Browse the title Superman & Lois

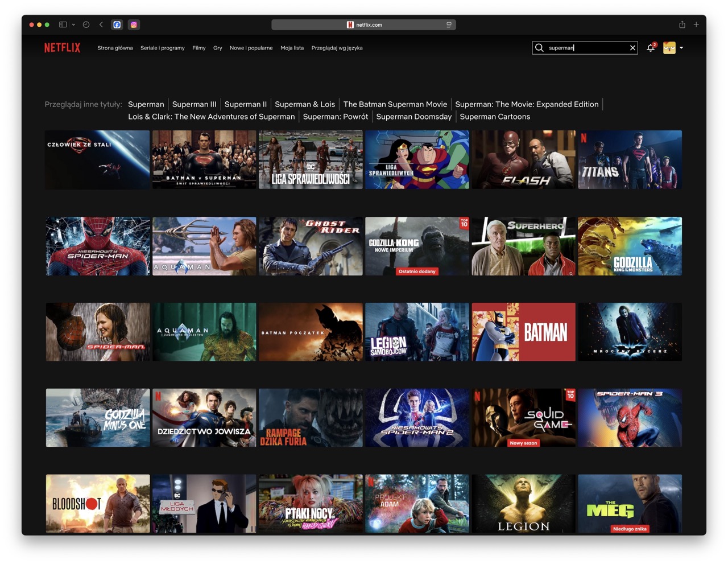pyautogui.click(x=305, y=104)
